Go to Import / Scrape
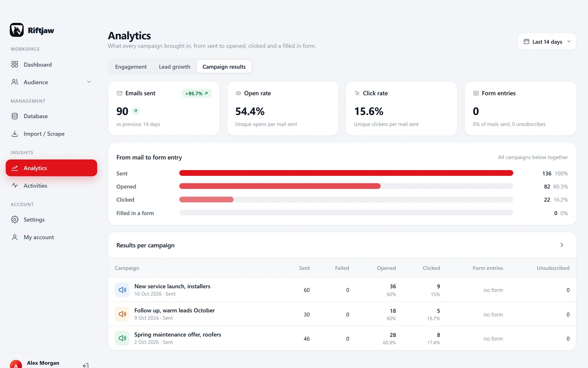This screenshot has width=588, height=368. (x=51, y=134)
